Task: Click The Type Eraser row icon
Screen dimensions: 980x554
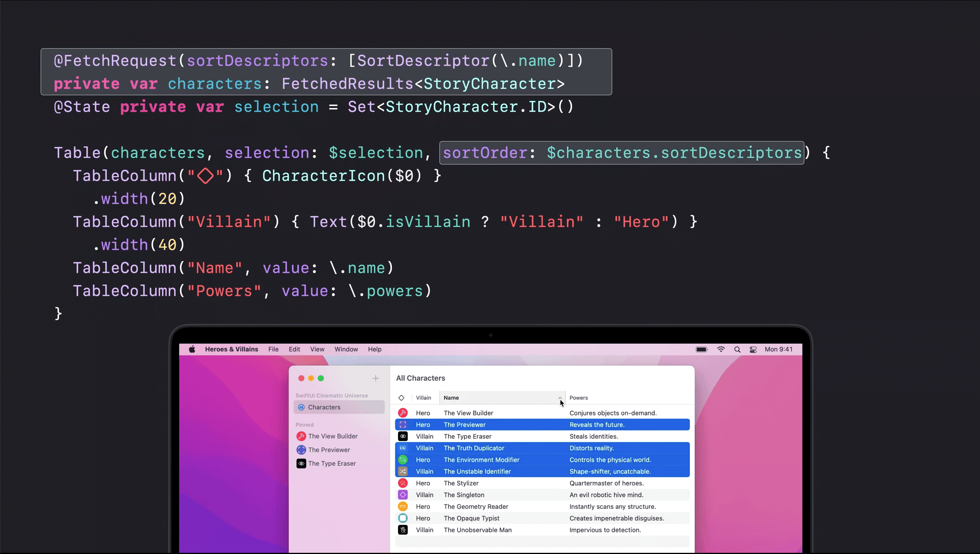Action: tap(403, 436)
